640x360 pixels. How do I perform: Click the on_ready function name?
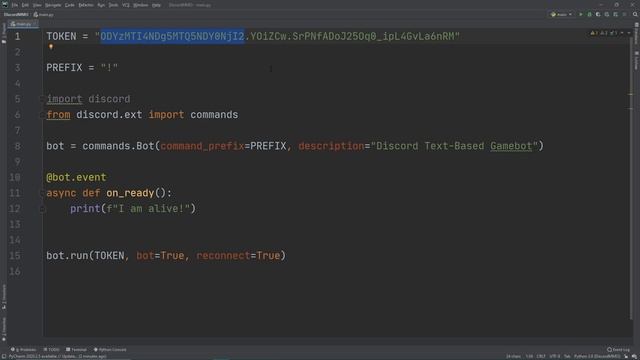(130, 193)
